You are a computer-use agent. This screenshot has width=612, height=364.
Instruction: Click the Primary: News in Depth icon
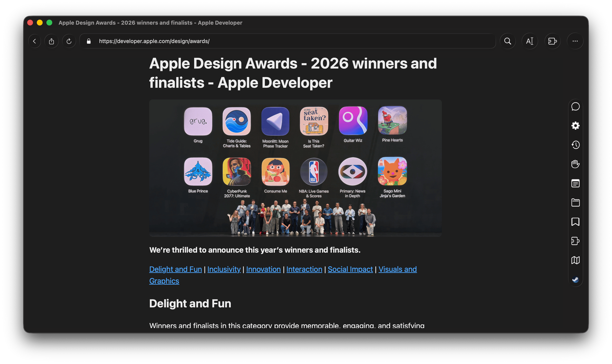point(352,172)
